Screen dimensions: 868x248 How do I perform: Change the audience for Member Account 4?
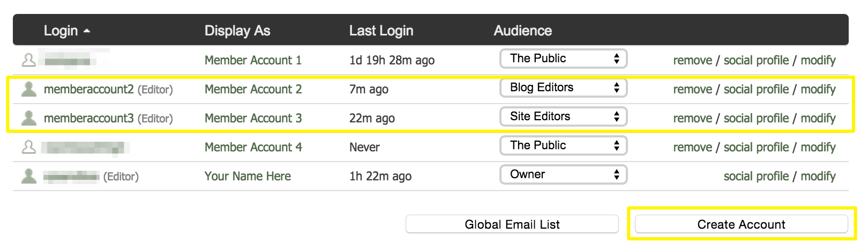click(563, 145)
